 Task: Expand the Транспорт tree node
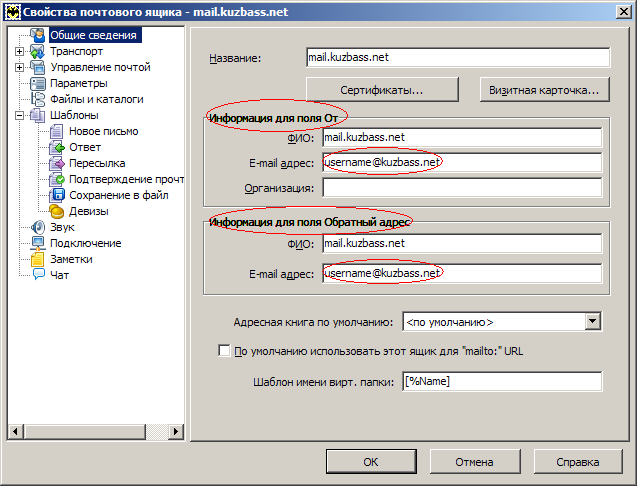point(19,52)
